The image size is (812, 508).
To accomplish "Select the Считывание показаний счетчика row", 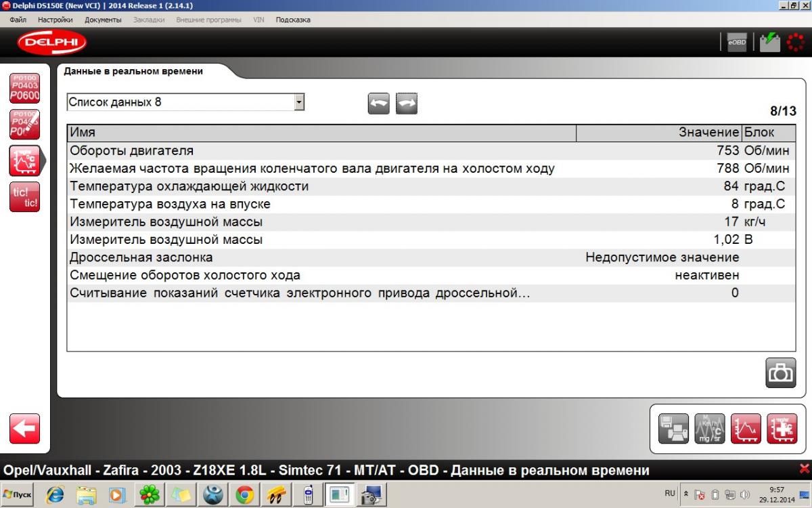I will (431, 293).
